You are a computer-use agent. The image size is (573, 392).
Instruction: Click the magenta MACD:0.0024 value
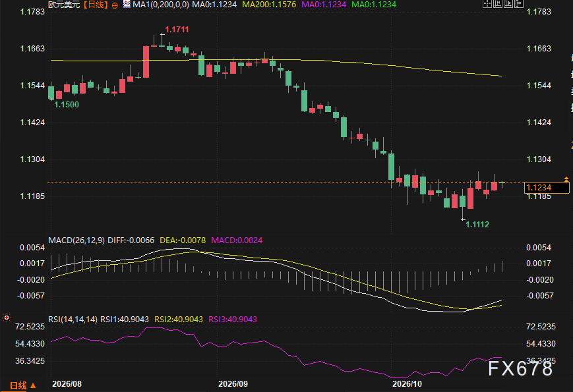coord(237,240)
